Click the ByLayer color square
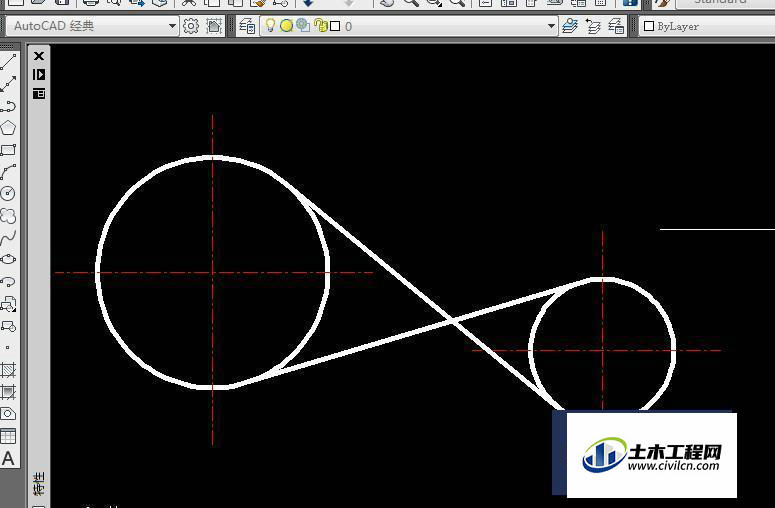This screenshot has height=508, width=775. click(649, 26)
